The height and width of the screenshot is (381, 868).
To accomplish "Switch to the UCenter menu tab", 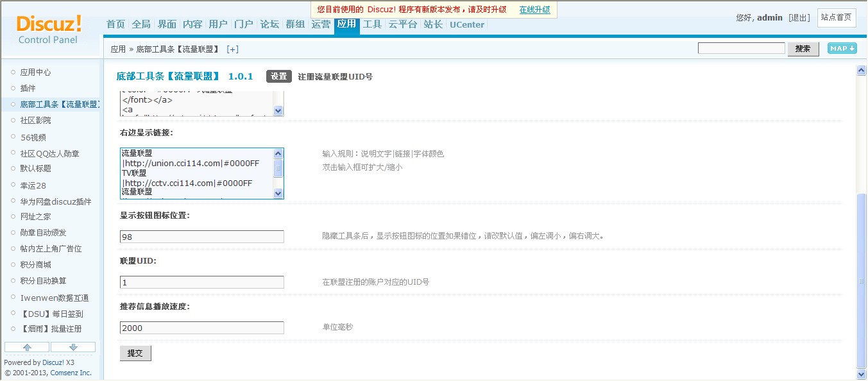I will coord(466,24).
